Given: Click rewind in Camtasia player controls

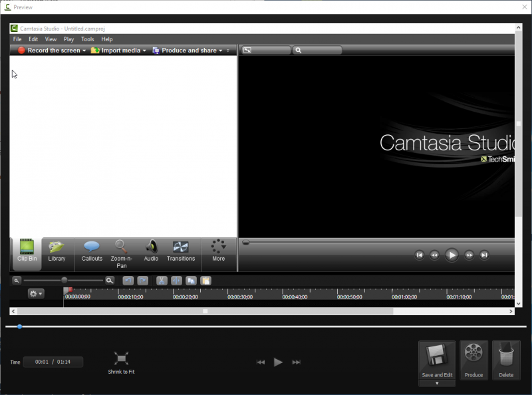Looking at the screenshot, I should [434, 255].
